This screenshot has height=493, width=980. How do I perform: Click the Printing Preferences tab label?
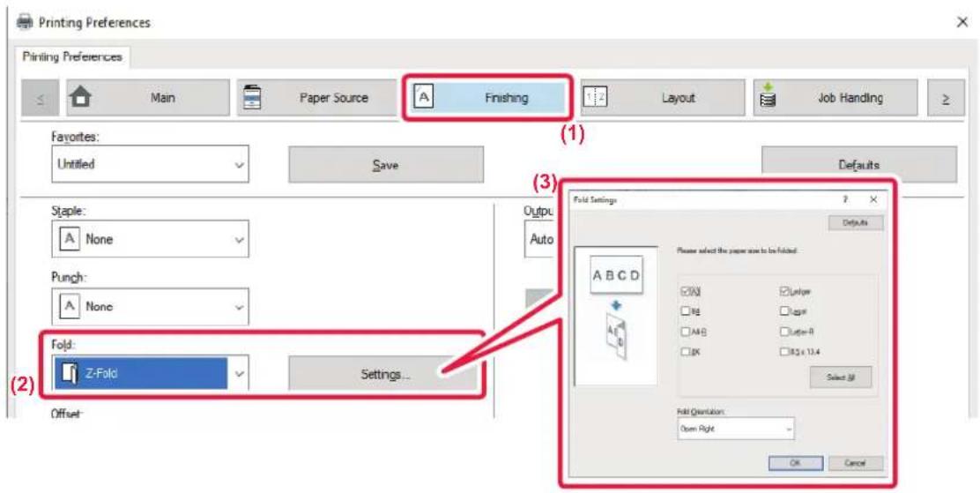72,56
